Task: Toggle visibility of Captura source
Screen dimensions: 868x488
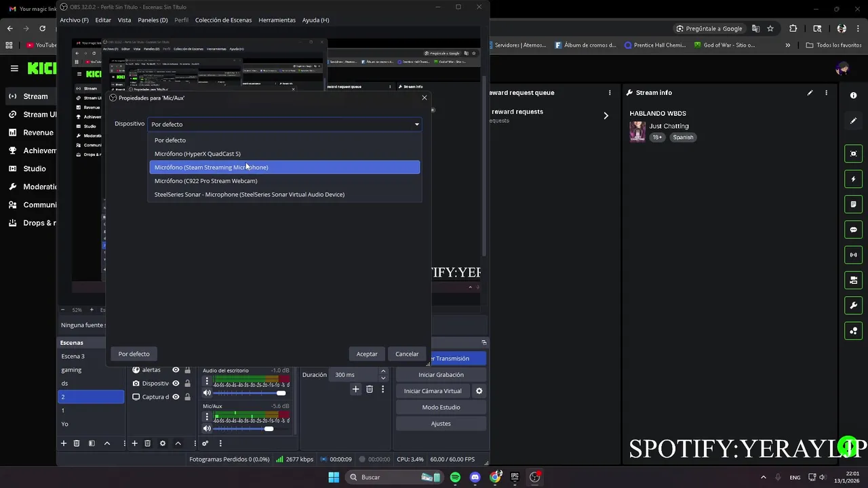Action: pyautogui.click(x=176, y=397)
